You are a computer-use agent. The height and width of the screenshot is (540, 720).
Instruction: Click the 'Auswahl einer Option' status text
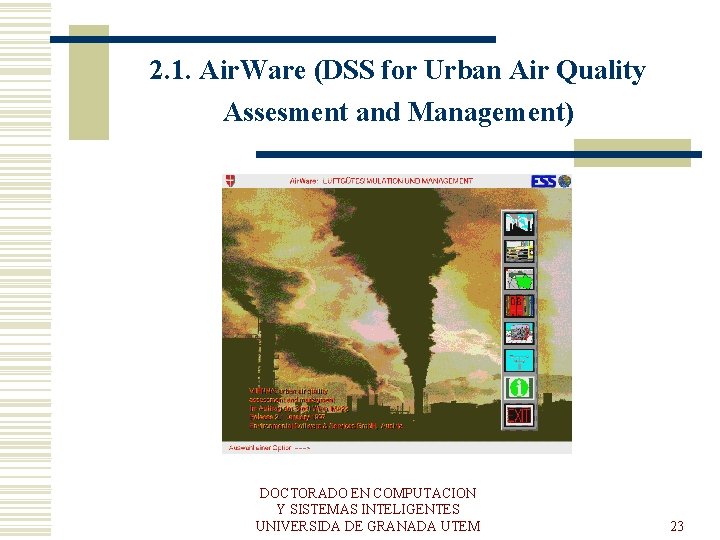coord(269,448)
